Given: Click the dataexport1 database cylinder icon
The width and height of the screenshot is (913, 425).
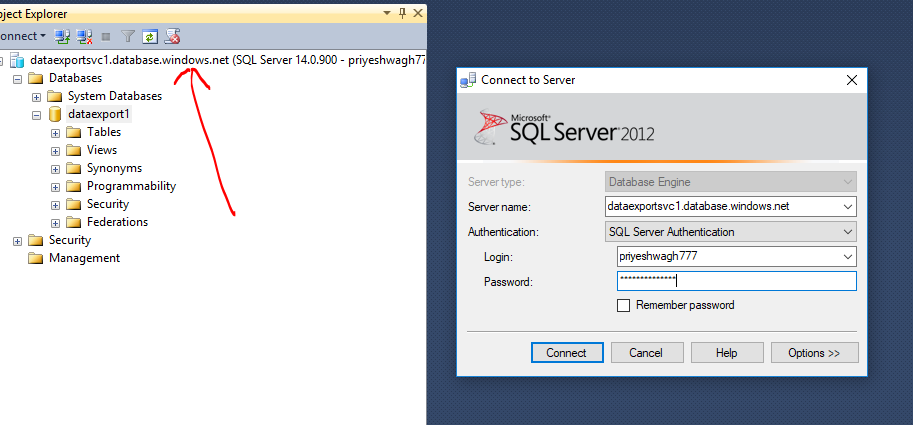Looking at the screenshot, I should click(x=55, y=114).
